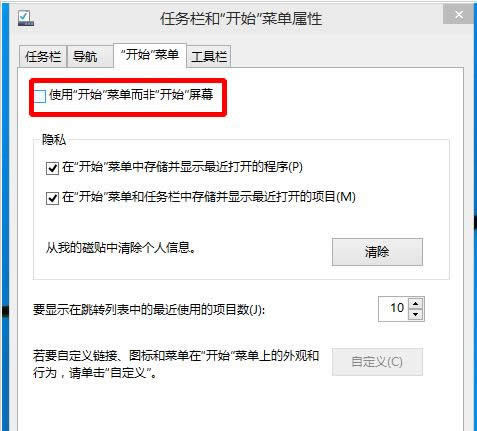Click the description text starting 若要自定义链接
This screenshot has width=477, height=431.
(x=176, y=364)
